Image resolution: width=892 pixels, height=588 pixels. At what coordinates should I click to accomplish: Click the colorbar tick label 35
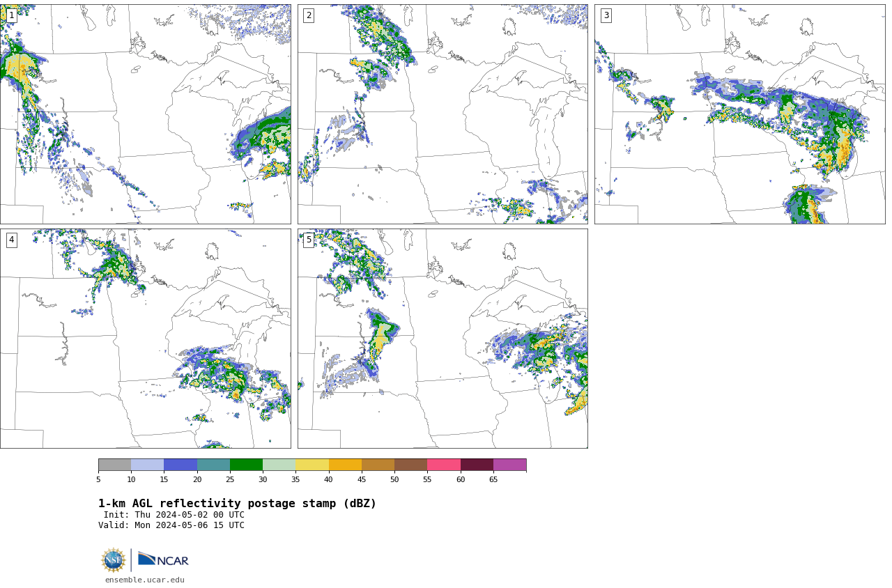(295, 479)
